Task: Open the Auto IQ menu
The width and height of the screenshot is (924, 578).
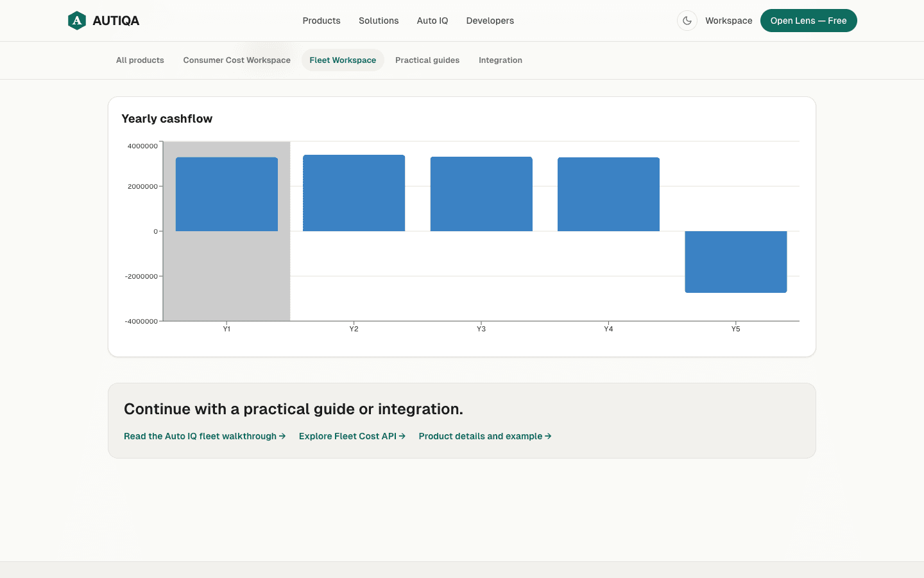Action: click(x=432, y=21)
